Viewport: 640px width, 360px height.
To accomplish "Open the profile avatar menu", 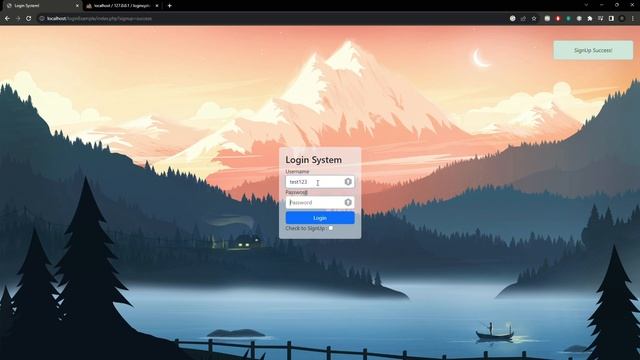I will pyautogui.click(x=622, y=18).
